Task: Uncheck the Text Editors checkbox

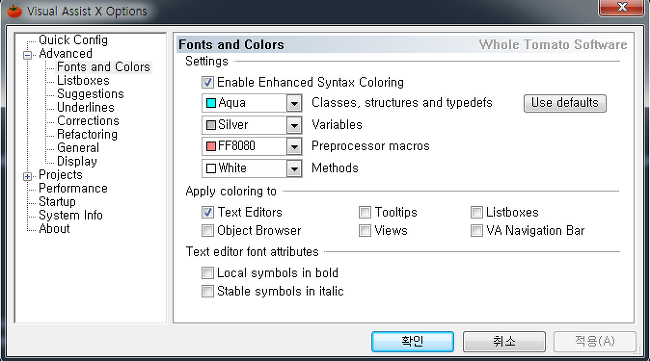Action: [x=207, y=212]
